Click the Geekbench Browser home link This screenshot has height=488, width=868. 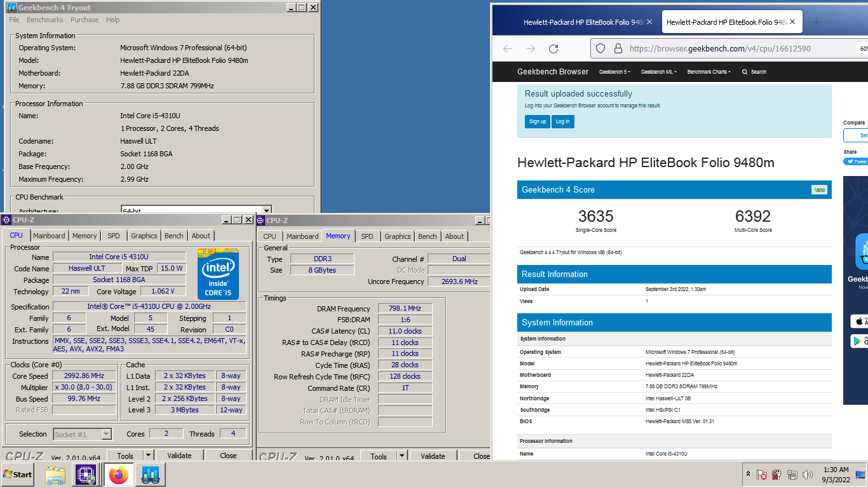tap(553, 72)
